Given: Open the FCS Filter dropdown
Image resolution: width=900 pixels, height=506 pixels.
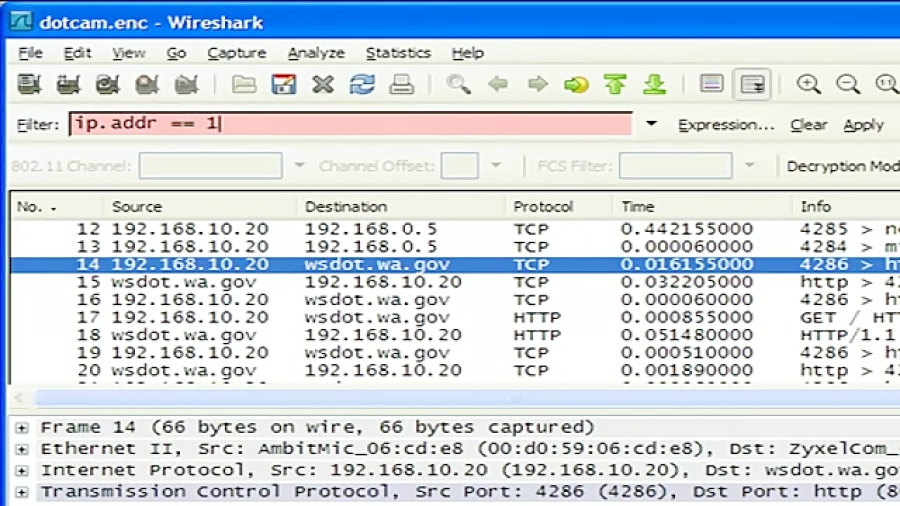Looking at the screenshot, I should pyautogui.click(x=749, y=165).
